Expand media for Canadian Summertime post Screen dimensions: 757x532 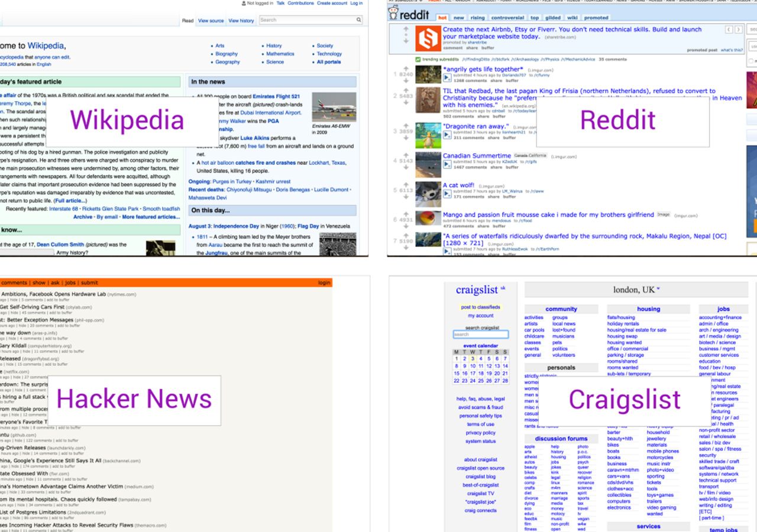click(447, 164)
